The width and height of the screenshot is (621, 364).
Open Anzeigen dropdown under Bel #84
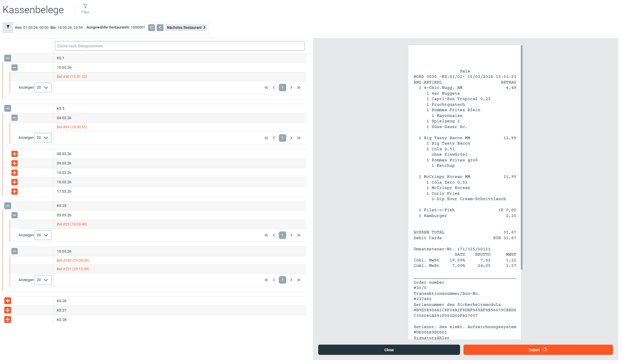(x=43, y=138)
